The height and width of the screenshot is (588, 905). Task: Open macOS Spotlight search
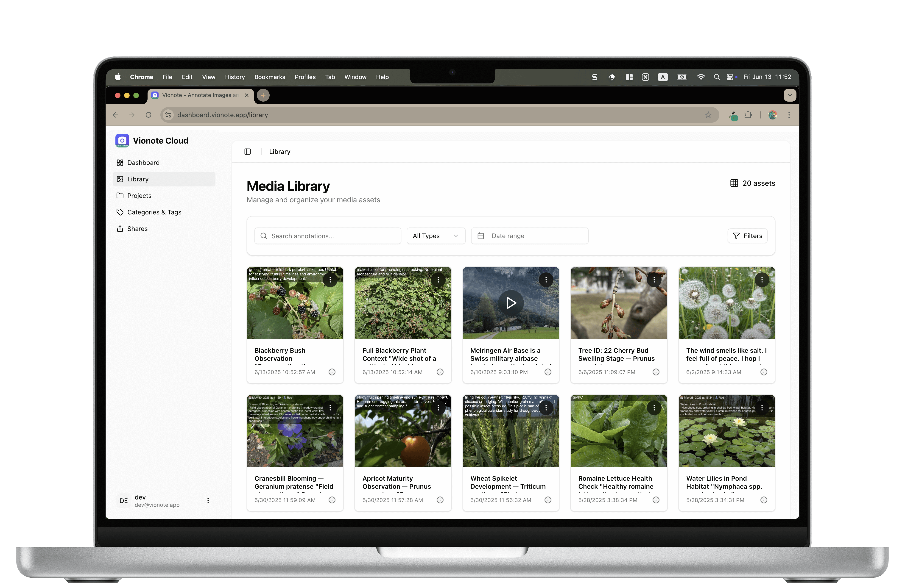point(716,77)
